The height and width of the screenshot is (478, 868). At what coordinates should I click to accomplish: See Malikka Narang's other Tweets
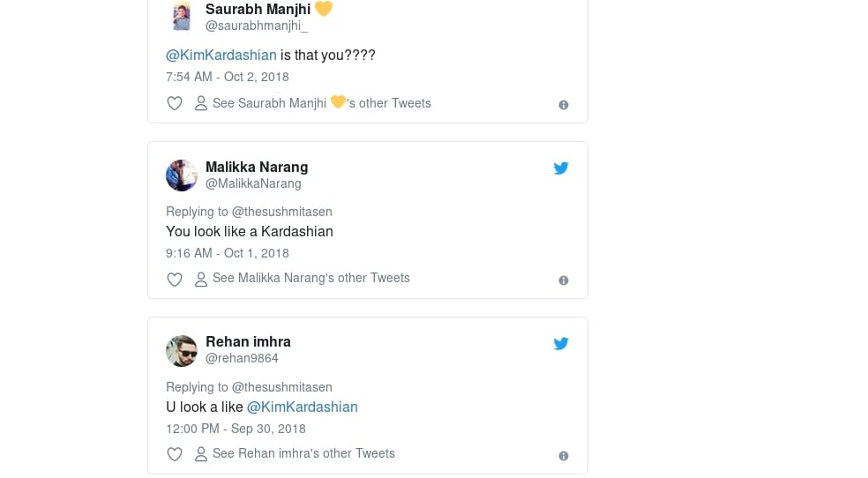point(303,278)
